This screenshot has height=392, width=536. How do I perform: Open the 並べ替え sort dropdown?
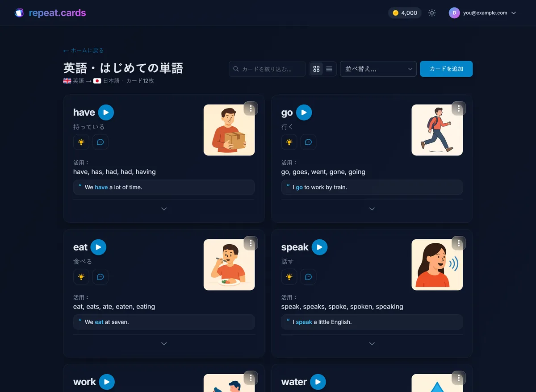[x=378, y=69]
